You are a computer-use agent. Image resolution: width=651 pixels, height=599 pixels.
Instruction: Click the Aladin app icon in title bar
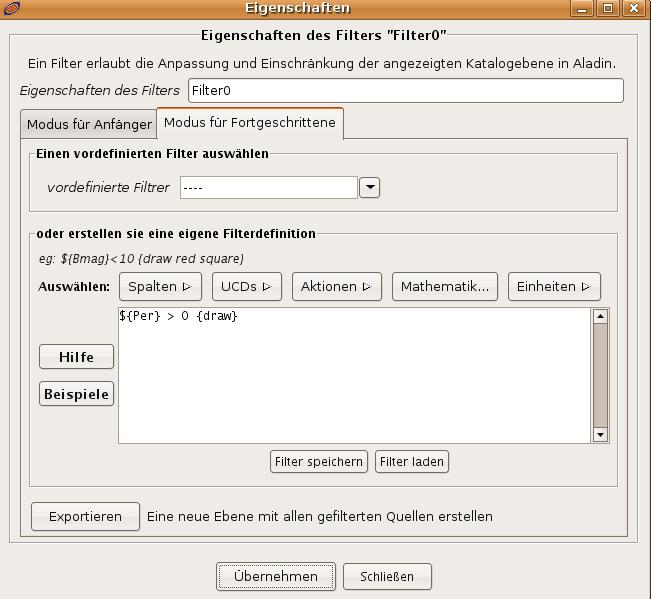click(11, 8)
